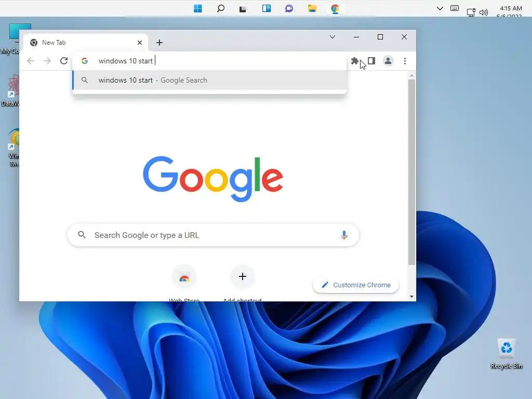This screenshot has height=399, width=532.
Task: Click scrollbar down arrow in Chrome page
Action: [x=411, y=297]
